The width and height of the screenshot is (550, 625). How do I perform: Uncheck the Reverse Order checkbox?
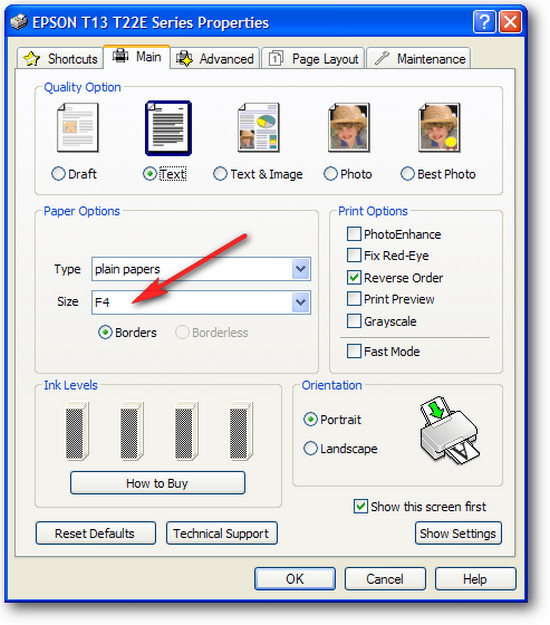(354, 277)
